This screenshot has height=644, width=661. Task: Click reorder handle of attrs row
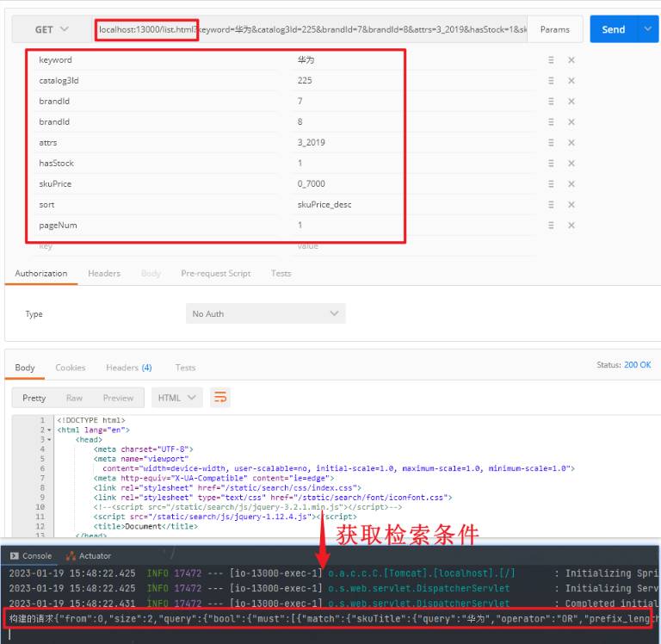point(551,143)
